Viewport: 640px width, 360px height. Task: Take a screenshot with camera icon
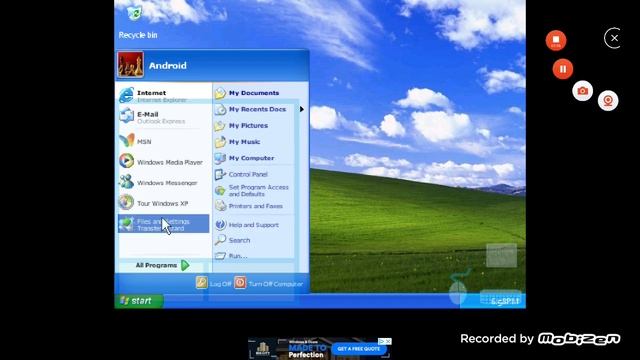click(x=582, y=91)
